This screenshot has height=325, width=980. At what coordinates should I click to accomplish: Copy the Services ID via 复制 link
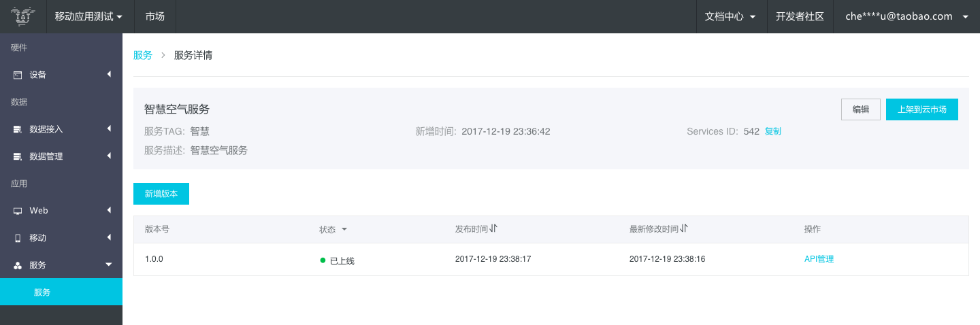[x=773, y=131]
